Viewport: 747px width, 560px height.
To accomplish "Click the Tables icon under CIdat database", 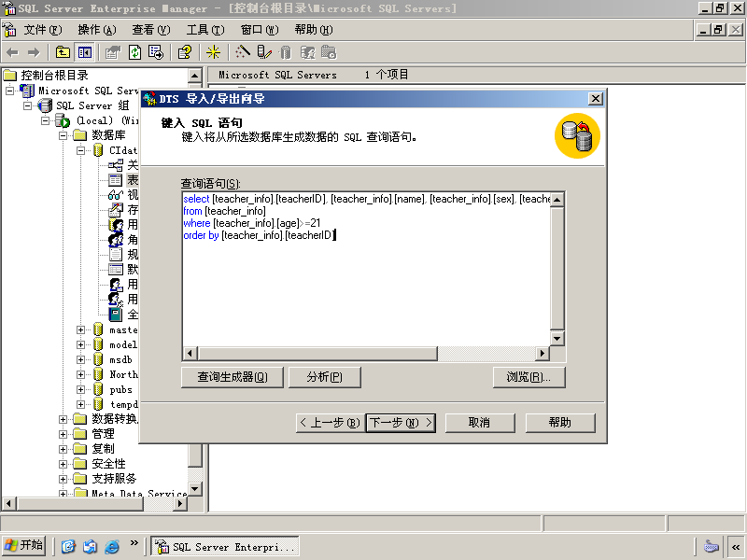I will pos(115,180).
